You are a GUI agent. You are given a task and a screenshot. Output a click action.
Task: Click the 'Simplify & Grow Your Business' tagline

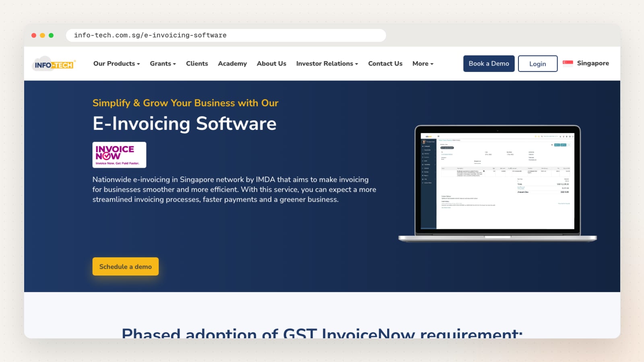[186, 103]
